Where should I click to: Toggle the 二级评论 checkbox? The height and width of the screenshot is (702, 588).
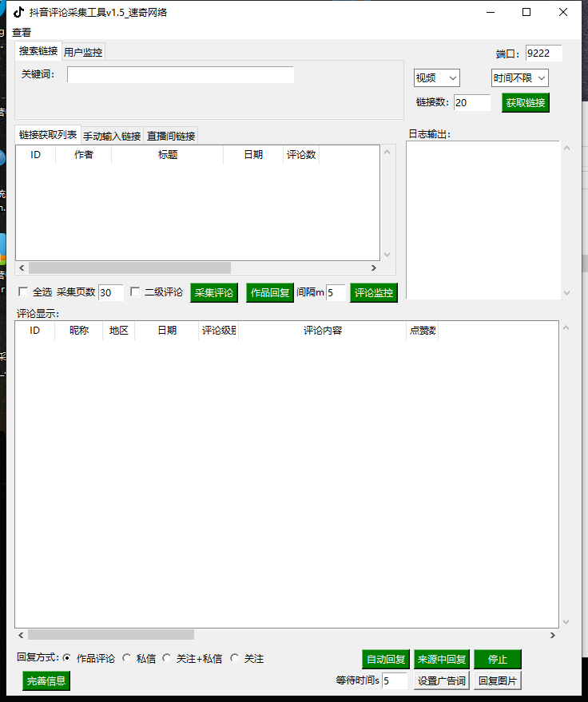click(135, 292)
